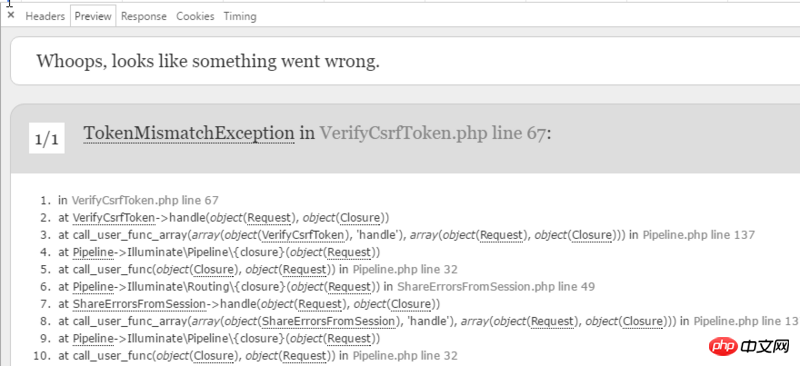The height and width of the screenshot is (366, 800).
Task: Click Pipeline.php line 32 in line 10
Action: pos(405,356)
